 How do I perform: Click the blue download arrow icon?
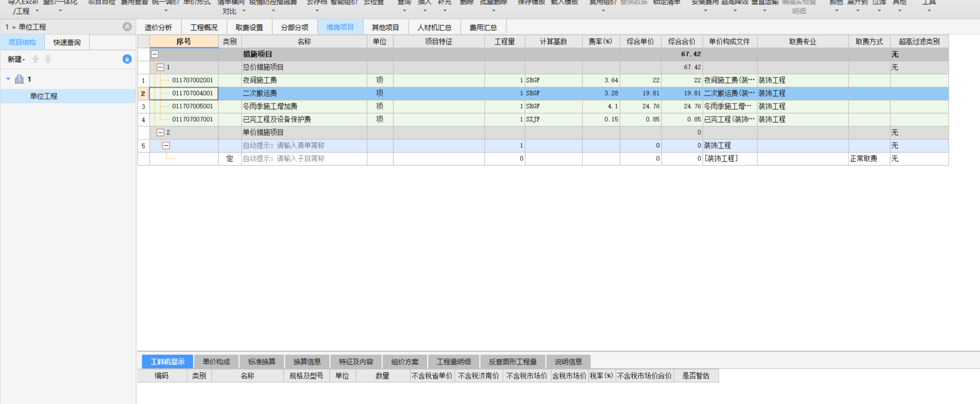[x=127, y=59]
